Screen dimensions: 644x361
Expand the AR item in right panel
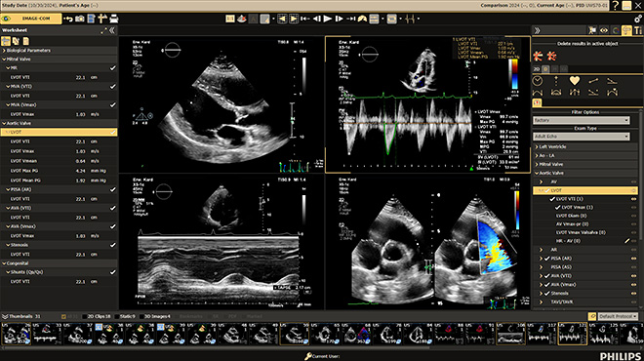pyautogui.click(x=542, y=250)
